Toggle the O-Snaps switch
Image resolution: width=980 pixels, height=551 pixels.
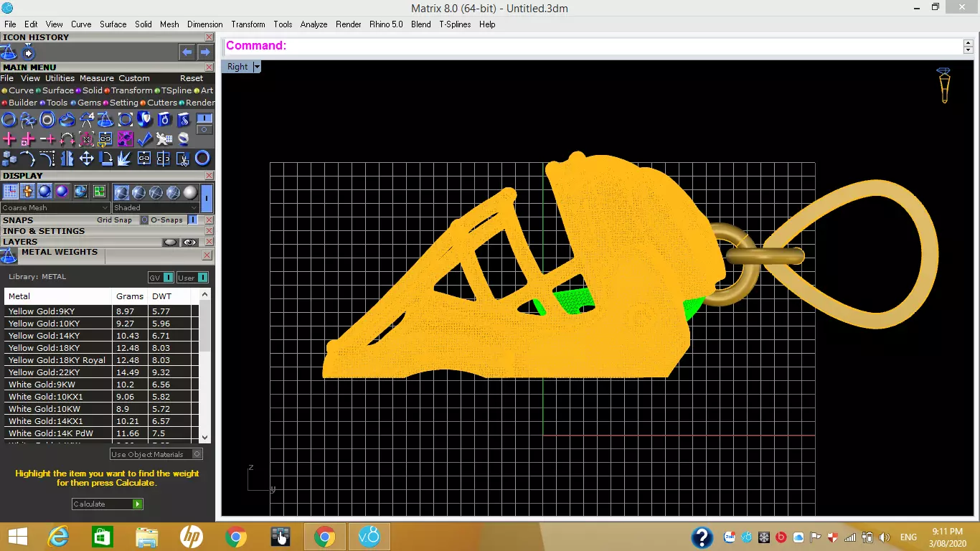pos(193,220)
